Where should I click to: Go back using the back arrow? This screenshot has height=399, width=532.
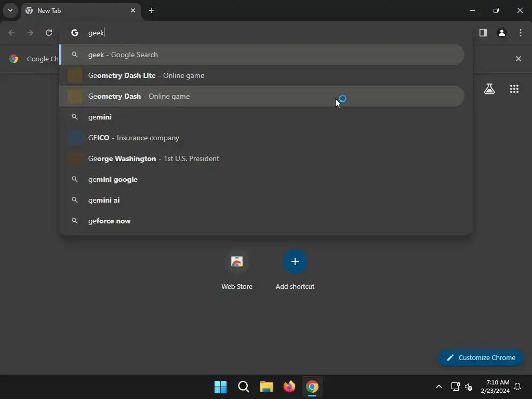(11, 33)
